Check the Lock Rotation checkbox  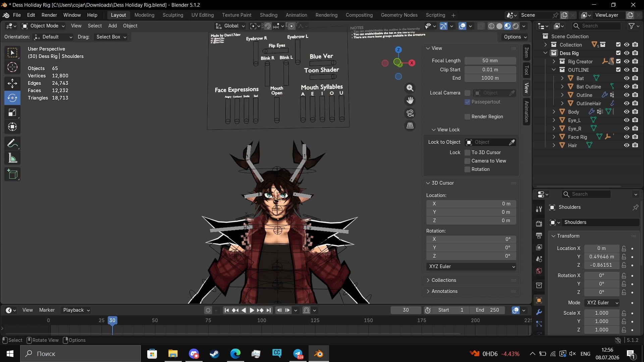pyautogui.click(x=467, y=169)
